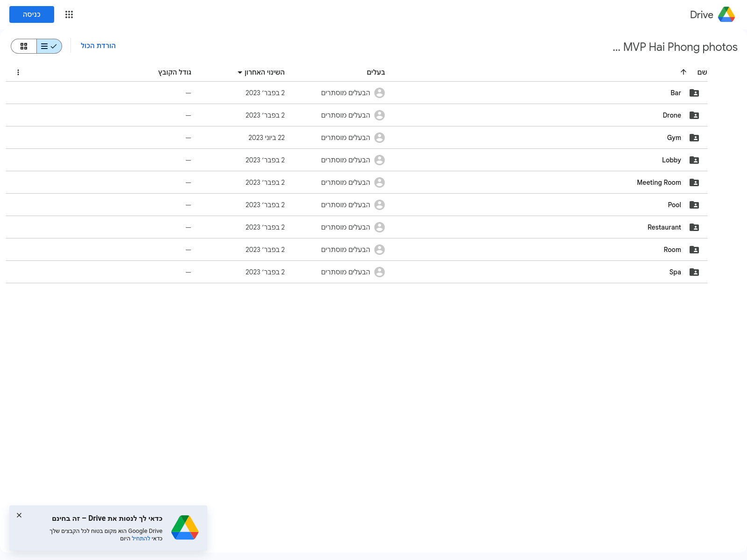The width and height of the screenshot is (747, 560).
Task: Click the owner avatar in Lobby row
Action: [x=380, y=160]
